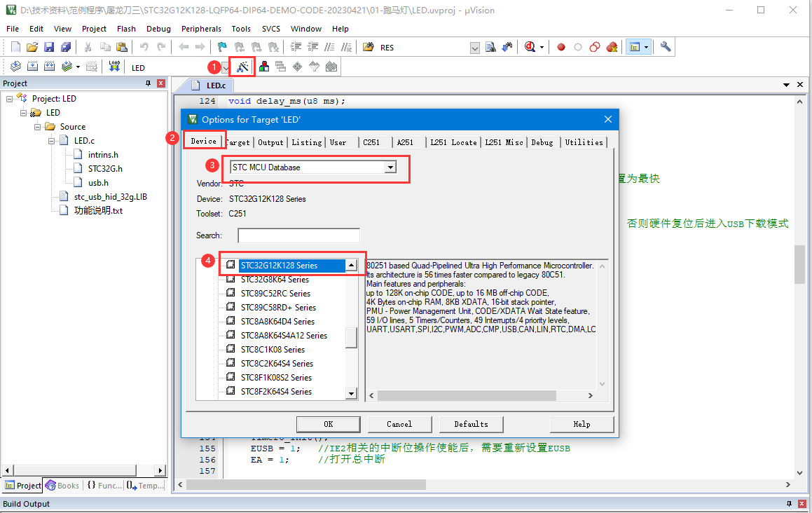Viewport: 812px width, 513px height.
Task: Paste from clipboard via toolbar
Action: [x=122, y=47]
